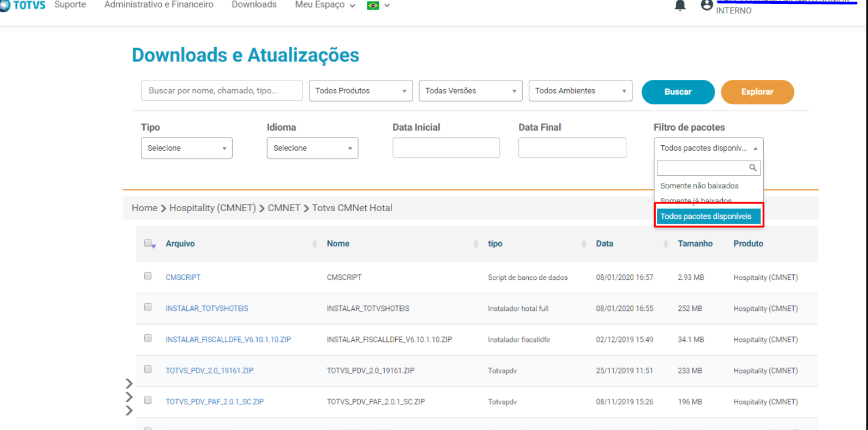This screenshot has height=430, width=868.
Task: Click the 196 MB size cell
Action: (x=690, y=402)
